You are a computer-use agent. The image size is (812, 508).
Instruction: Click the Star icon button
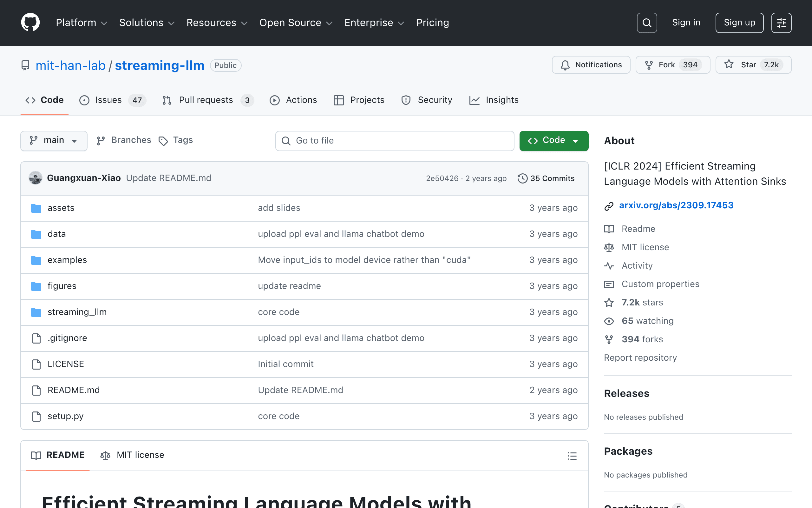729,64
